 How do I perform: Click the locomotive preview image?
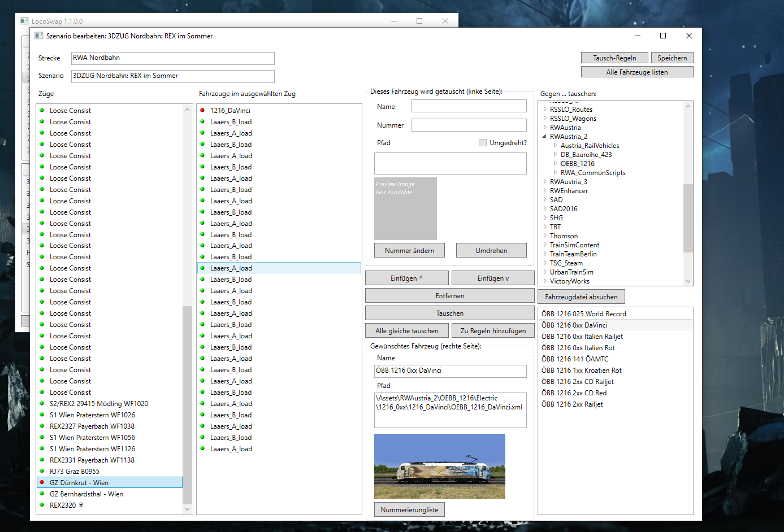tap(439, 466)
